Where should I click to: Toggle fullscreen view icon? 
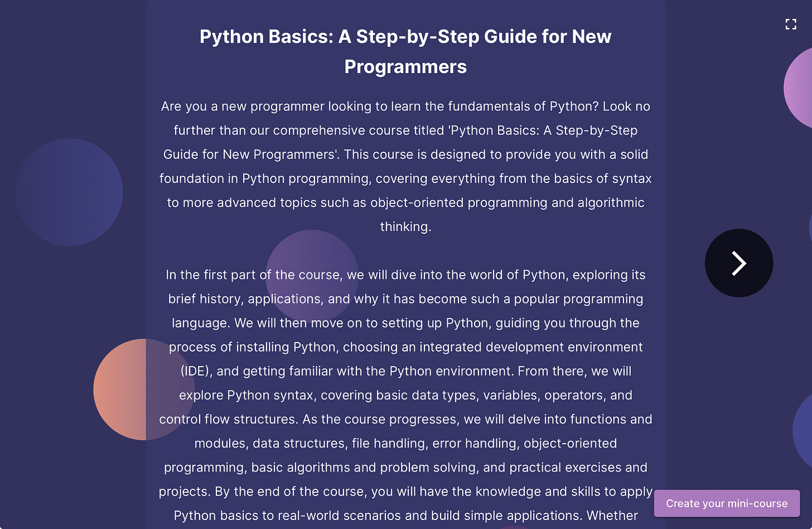(791, 24)
